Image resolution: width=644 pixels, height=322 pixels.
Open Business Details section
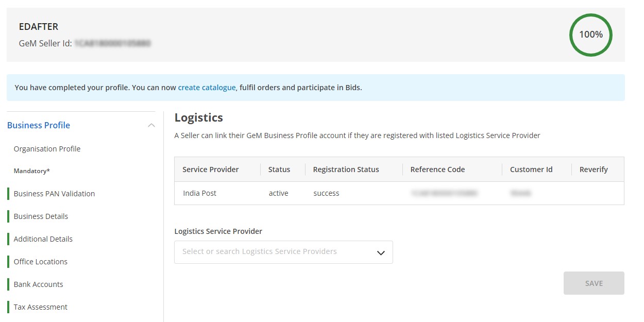tap(41, 216)
